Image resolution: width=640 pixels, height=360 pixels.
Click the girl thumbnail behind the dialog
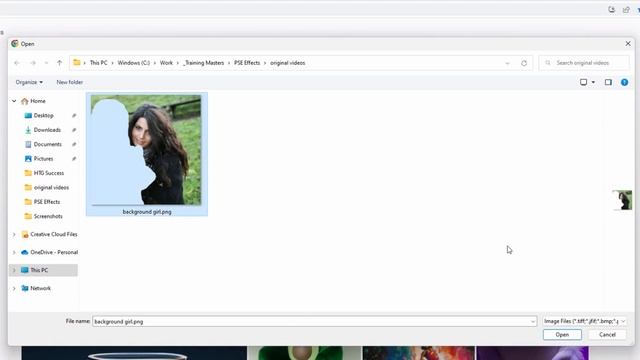click(x=623, y=200)
